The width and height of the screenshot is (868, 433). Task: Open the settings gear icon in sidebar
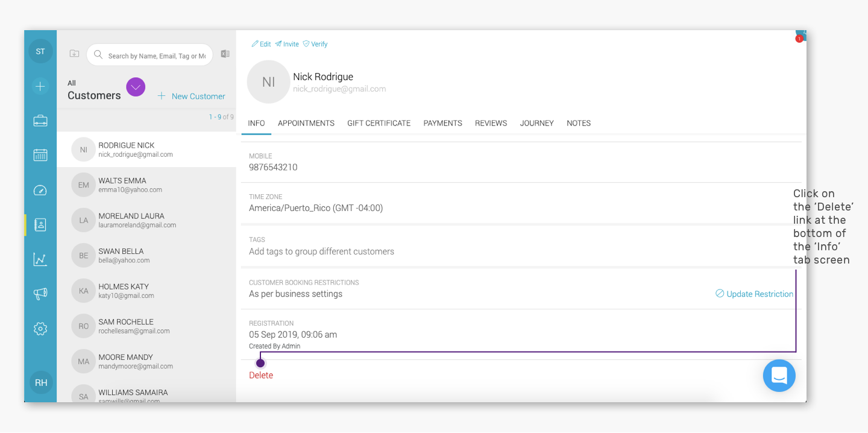40,329
